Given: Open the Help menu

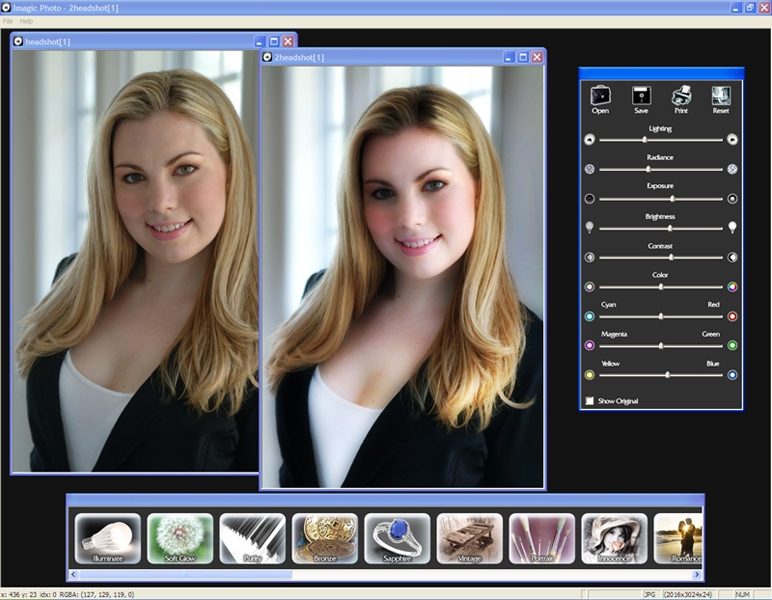Looking at the screenshot, I should click(26, 21).
